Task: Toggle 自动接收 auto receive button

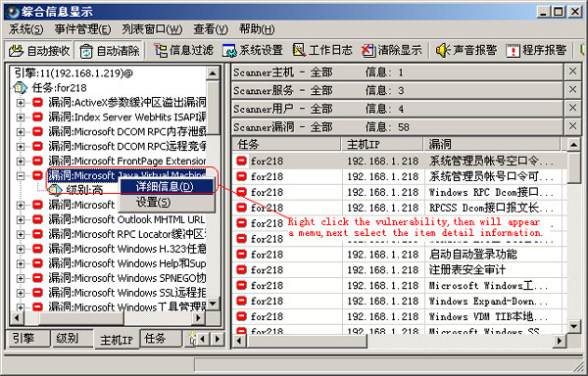Action: tap(40, 51)
